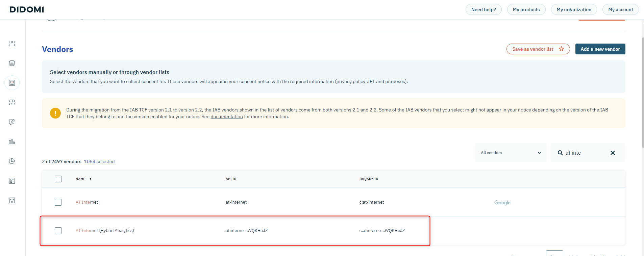Click the star icon in Save as vendor list
Viewport: 644px width, 256px height.
coord(562,49)
